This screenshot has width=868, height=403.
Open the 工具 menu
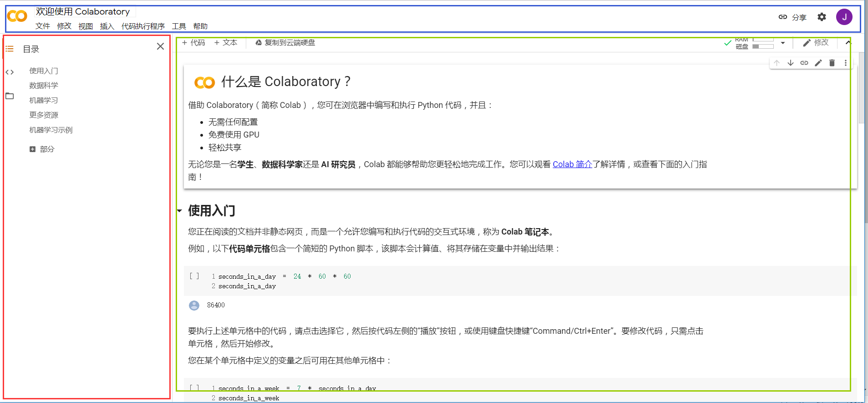(x=179, y=26)
